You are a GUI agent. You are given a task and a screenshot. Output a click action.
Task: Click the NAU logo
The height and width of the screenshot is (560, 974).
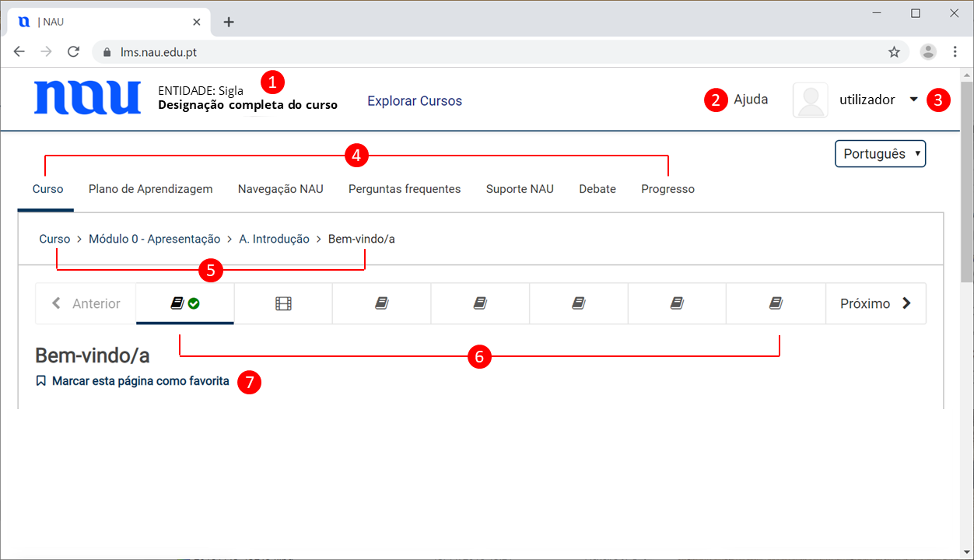point(87,98)
